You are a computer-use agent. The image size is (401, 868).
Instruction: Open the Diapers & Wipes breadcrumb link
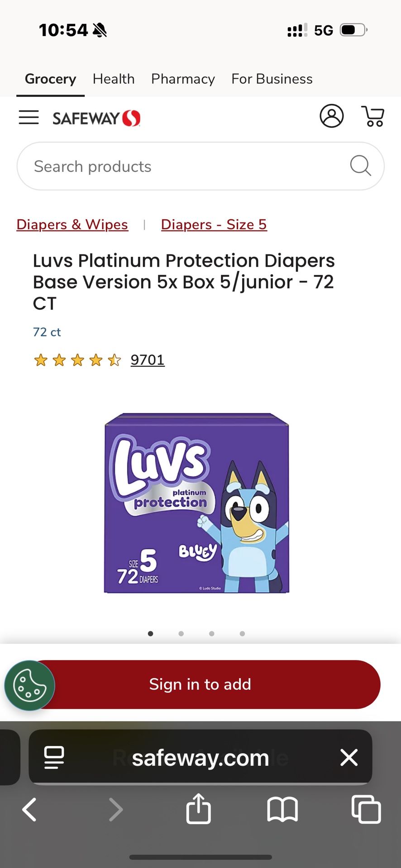72,224
